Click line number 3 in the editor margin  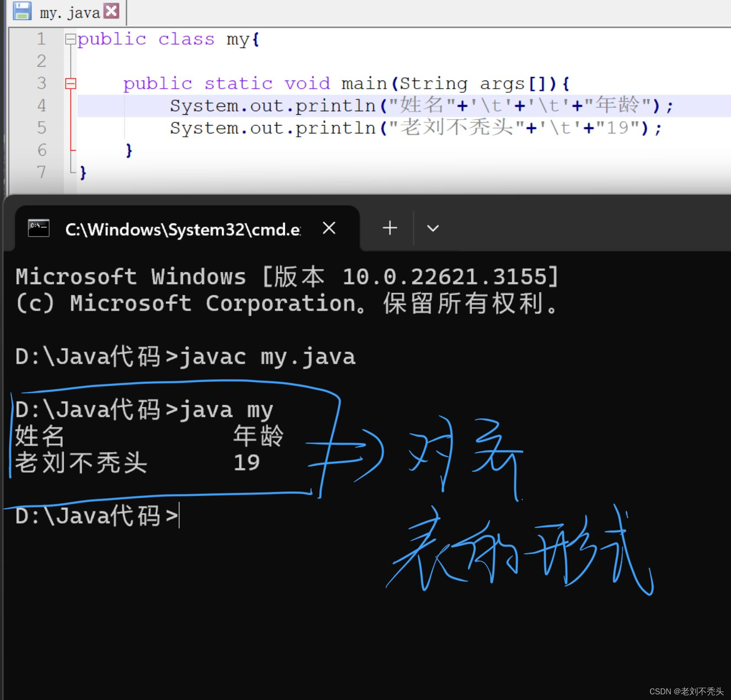[42, 84]
